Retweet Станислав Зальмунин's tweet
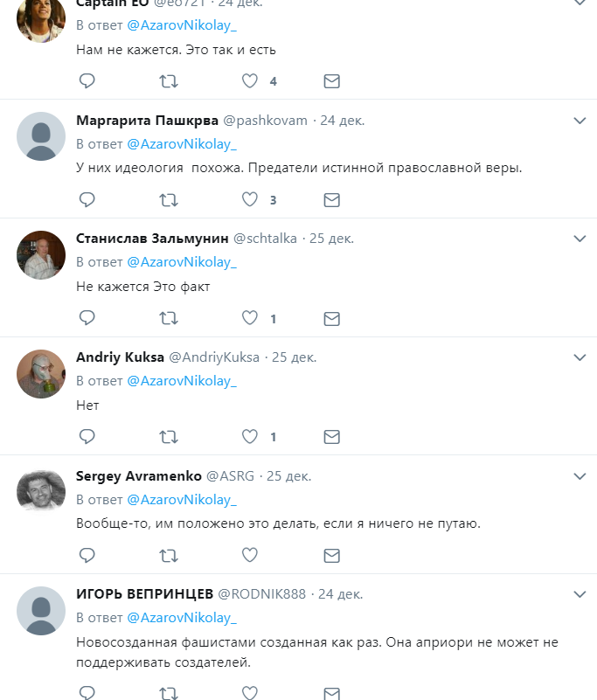The height and width of the screenshot is (700, 597). pyautogui.click(x=169, y=318)
